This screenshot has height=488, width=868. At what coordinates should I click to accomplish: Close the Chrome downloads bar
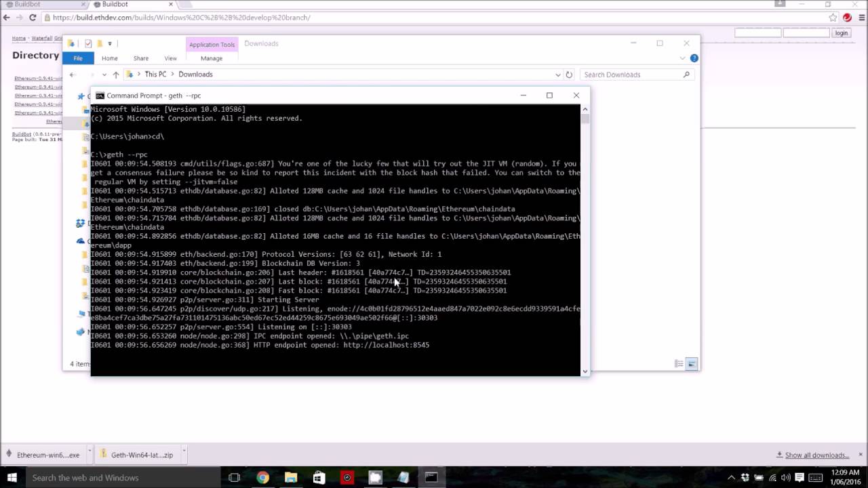[x=859, y=455]
